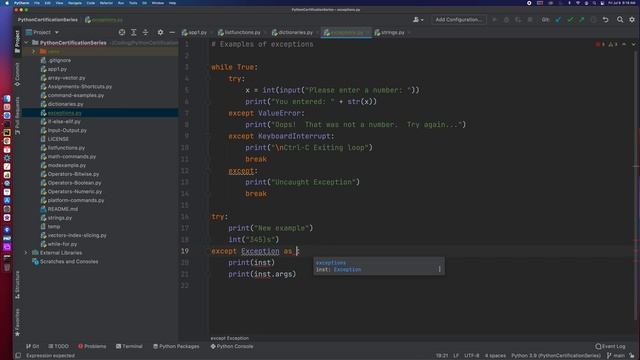Screen dimensions: 640x360
Task: Click the Commit side panel tab
Action: tap(17, 74)
